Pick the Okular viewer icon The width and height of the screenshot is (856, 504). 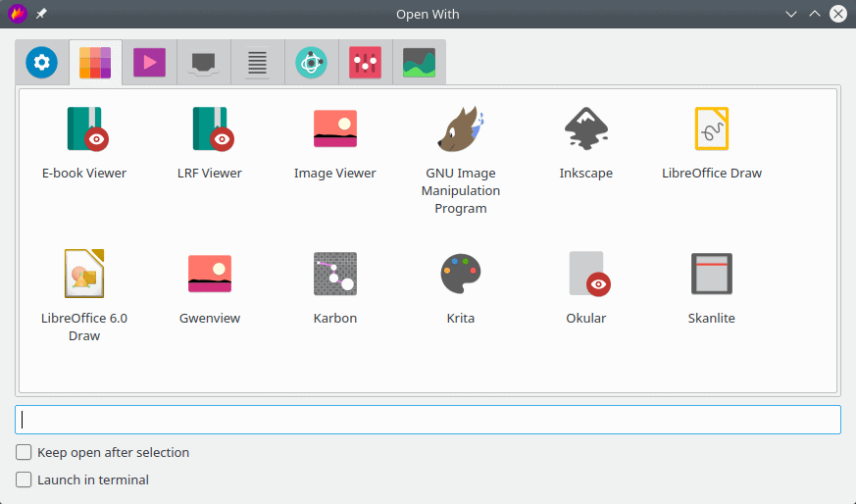click(589, 274)
